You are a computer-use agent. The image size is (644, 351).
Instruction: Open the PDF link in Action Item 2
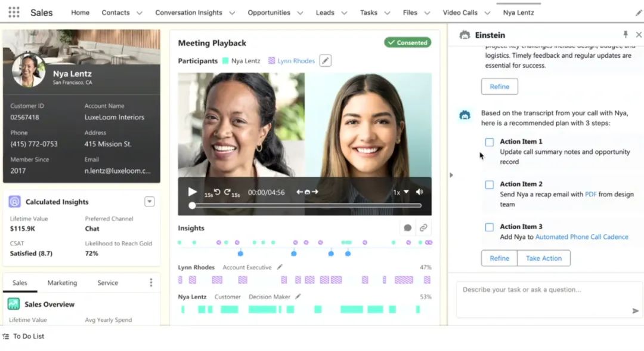click(590, 194)
